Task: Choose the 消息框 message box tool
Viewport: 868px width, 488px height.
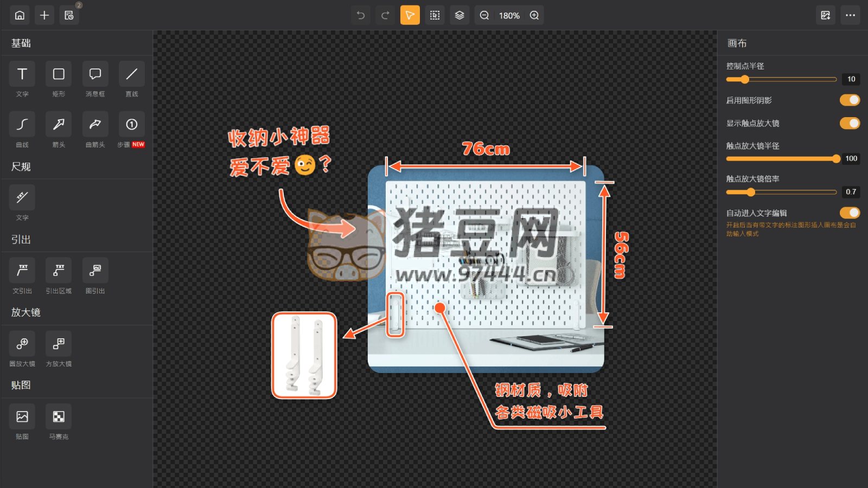Action: coord(94,79)
